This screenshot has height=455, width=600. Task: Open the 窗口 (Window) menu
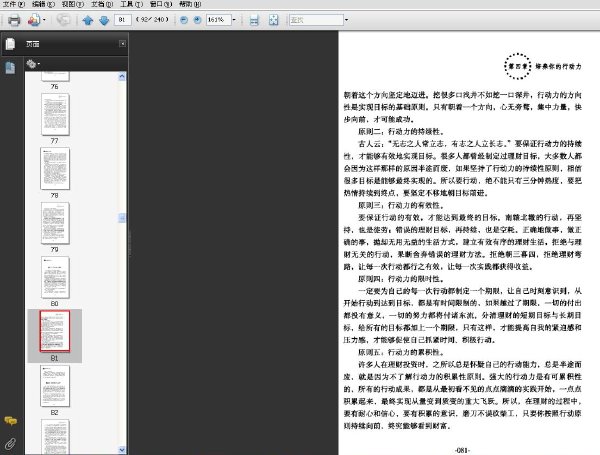pyautogui.click(x=161, y=4)
